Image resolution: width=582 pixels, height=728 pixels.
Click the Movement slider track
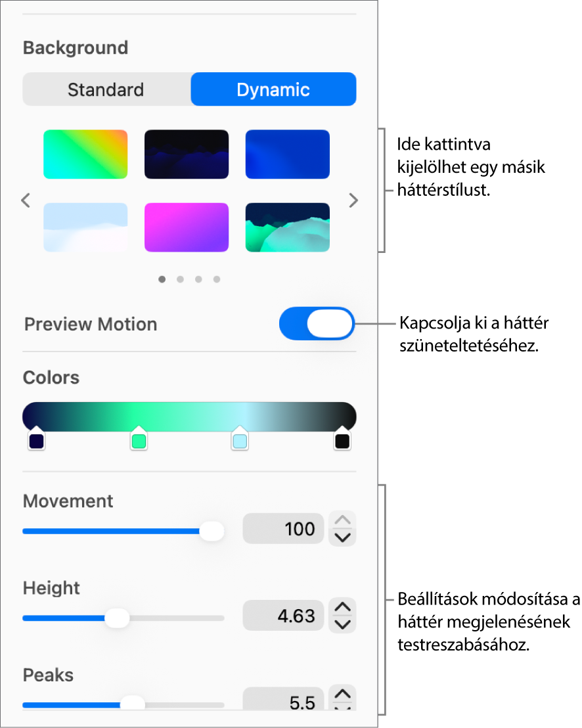[x=123, y=531]
